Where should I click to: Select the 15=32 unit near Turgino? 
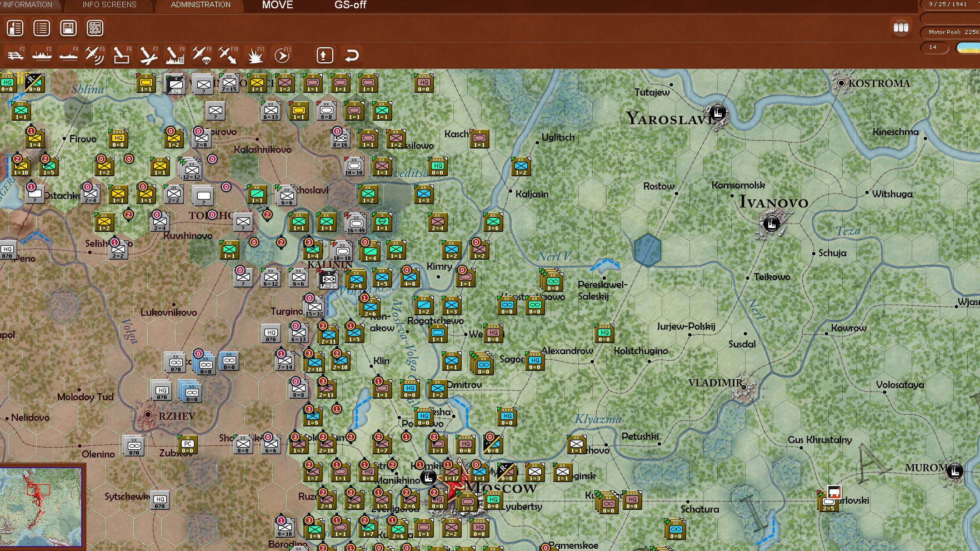(x=314, y=306)
